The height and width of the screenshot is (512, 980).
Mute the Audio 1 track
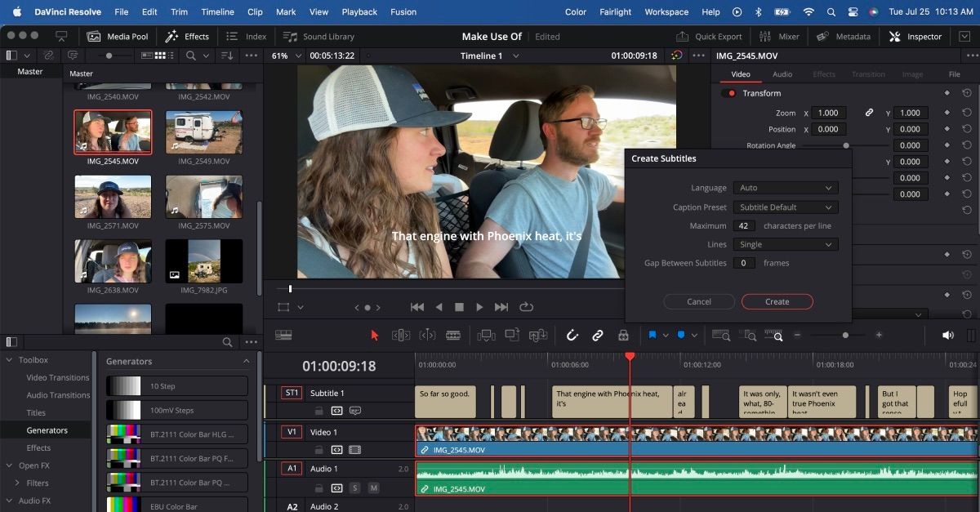click(x=373, y=488)
